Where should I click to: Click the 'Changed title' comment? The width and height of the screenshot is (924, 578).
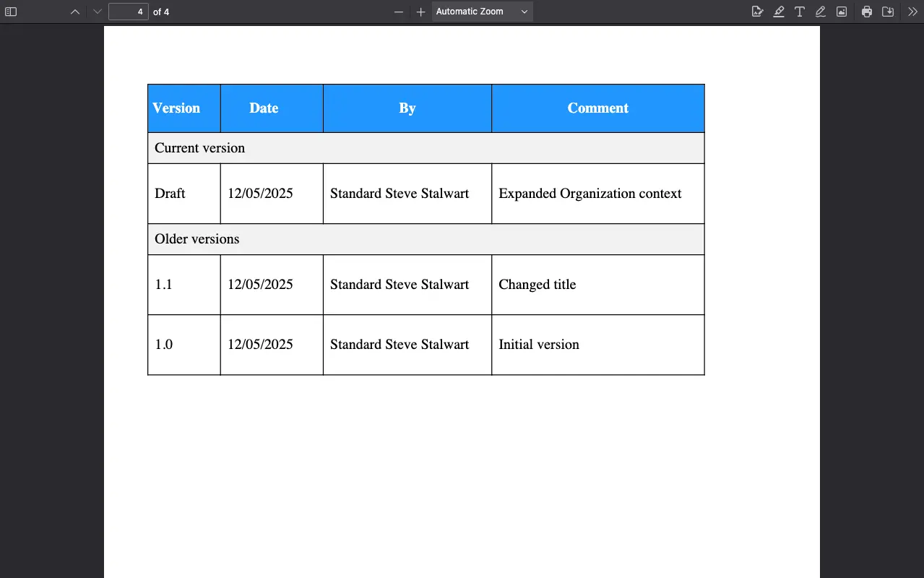point(537,285)
